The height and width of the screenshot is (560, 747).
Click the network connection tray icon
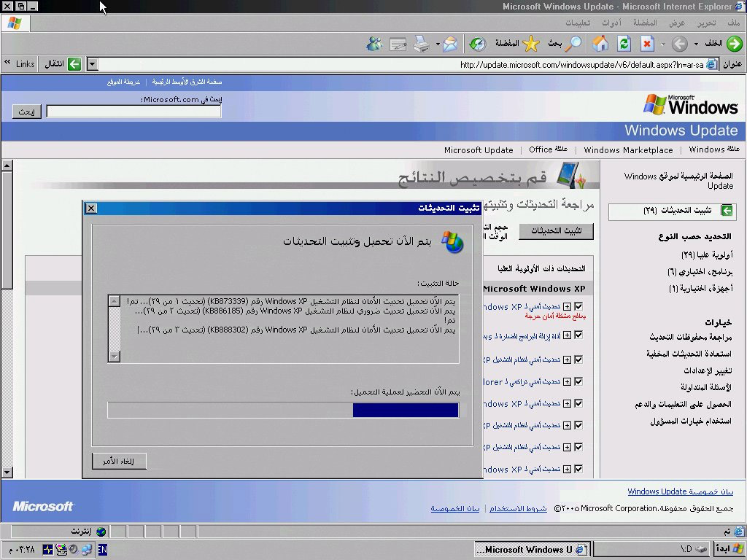tap(87, 550)
